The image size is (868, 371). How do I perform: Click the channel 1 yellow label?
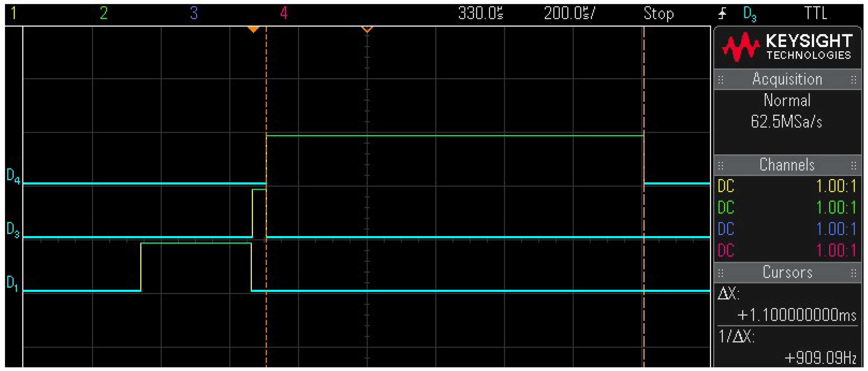(x=13, y=13)
